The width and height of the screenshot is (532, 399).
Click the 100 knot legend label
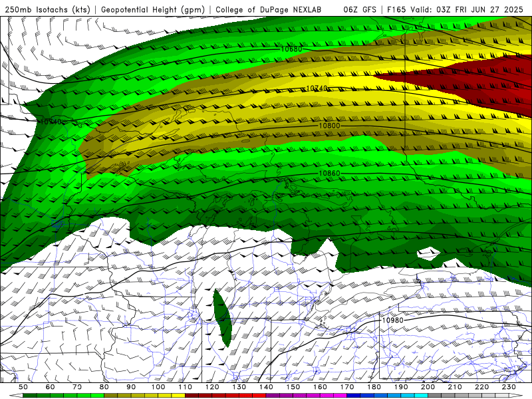coord(158,387)
